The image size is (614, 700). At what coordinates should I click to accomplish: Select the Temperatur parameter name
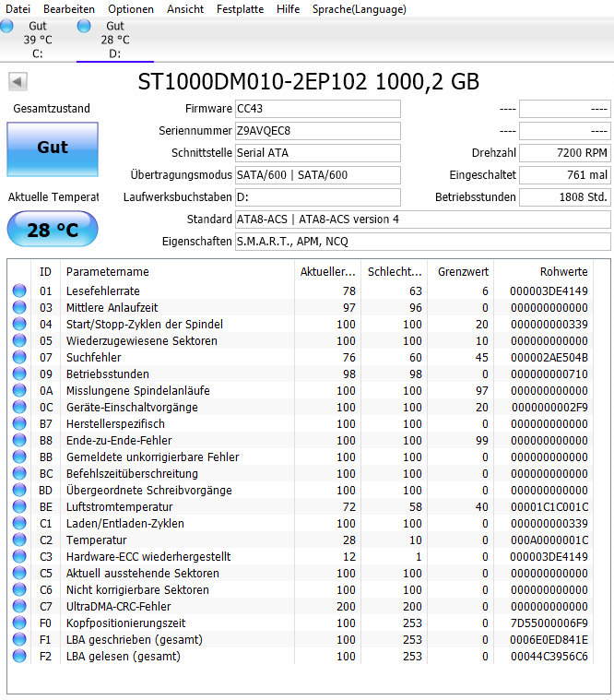click(x=97, y=540)
